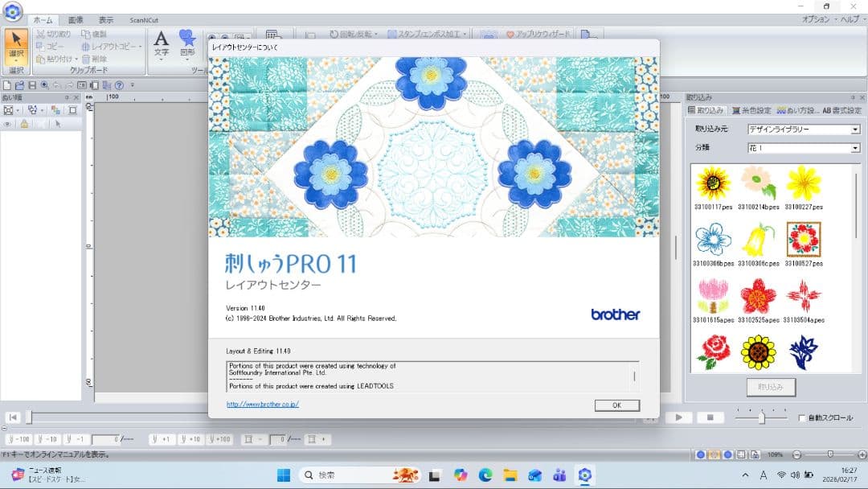
Task: Open the application button orb menu
Action: click(x=12, y=11)
